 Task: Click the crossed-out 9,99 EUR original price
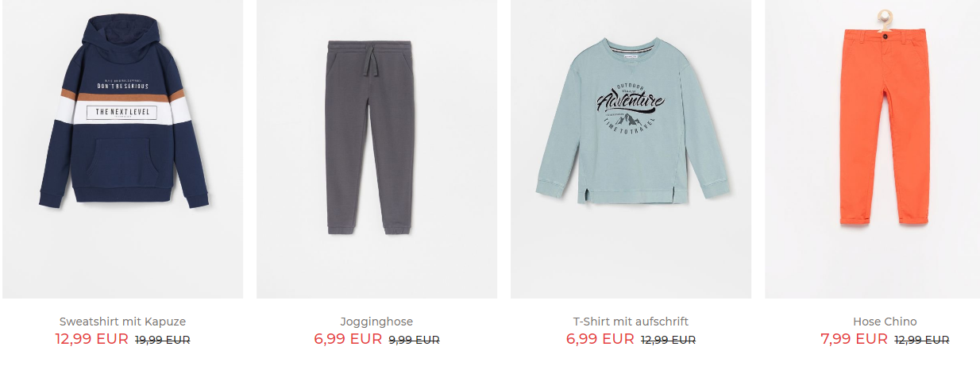click(x=414, y=340)
